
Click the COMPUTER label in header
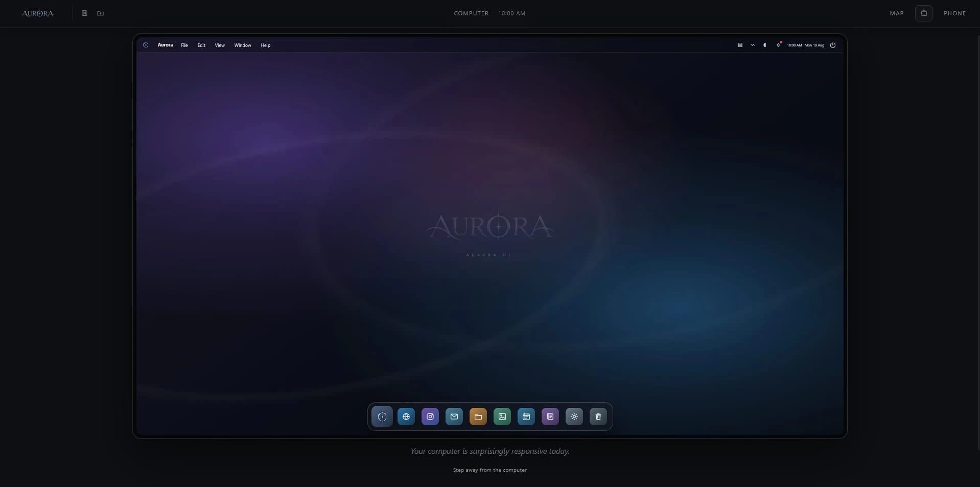point(471,13)
